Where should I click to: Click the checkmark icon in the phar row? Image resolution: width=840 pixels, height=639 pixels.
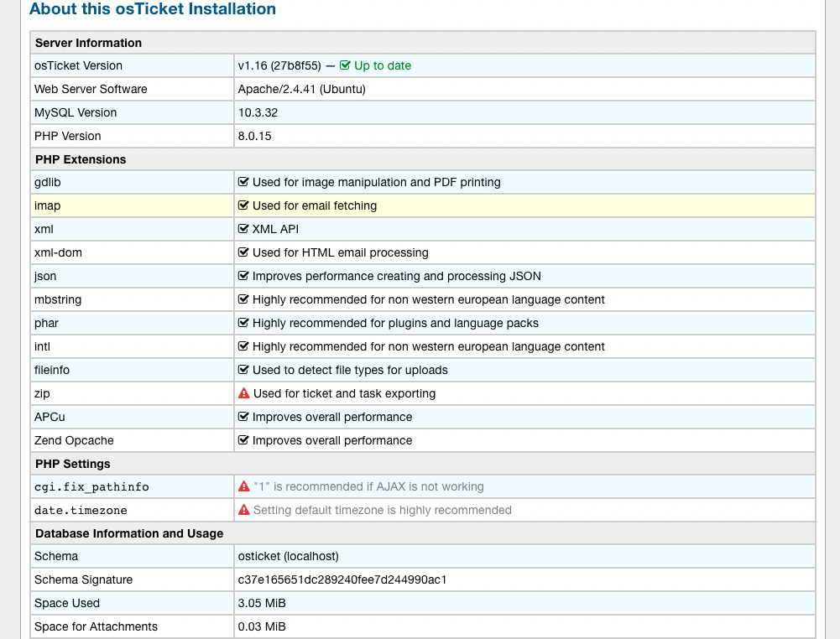pyautogui.click(x=243, y=323)
